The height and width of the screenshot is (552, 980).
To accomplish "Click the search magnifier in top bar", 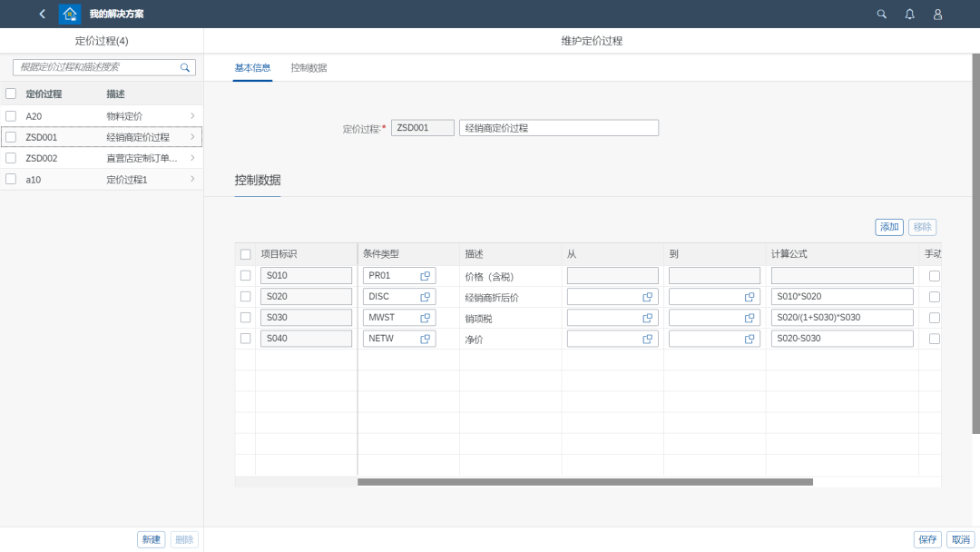I will (881, 14).
